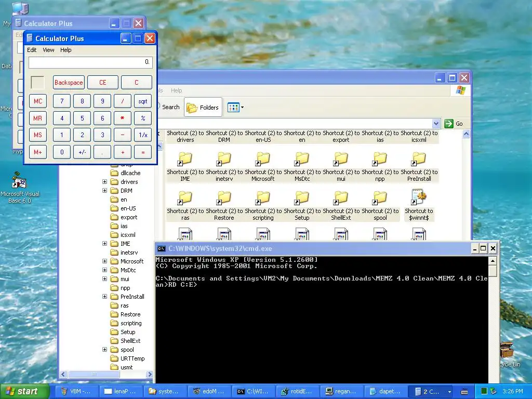Click the front Calculator Plus title bar icon
The height and width of the screenshot is (399, 532).
(30, 38)
